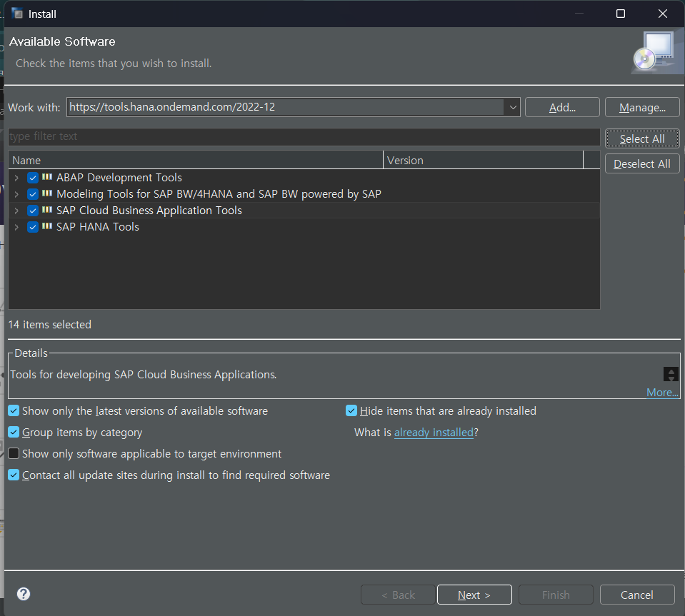The height and width of the screenshot is (616, 685).
Task: Uncheck Modeling Tools for SAP BW/4HANA checkbox
Action: pyautogui.click(x=33, y=194)
